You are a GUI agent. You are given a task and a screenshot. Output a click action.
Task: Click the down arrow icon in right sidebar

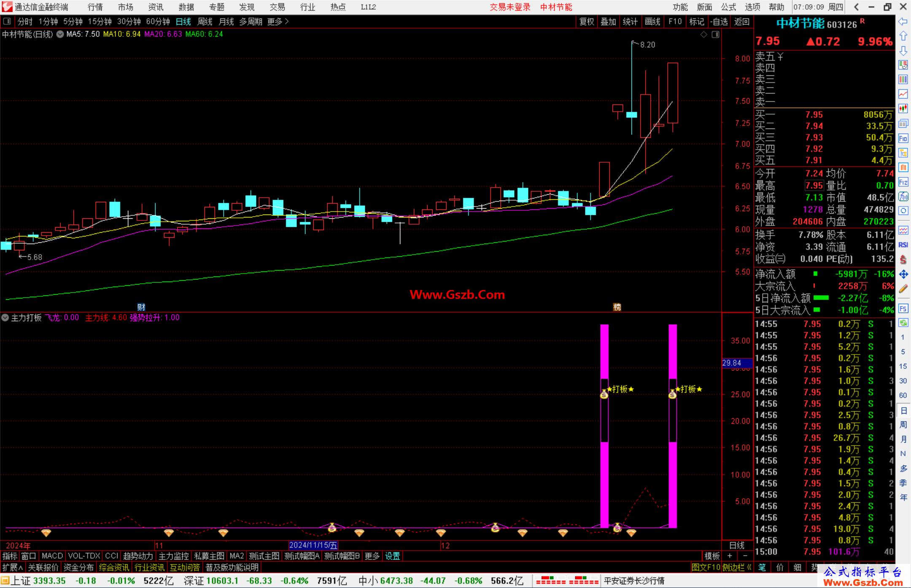pyautogui.click(x=903, y=51)
